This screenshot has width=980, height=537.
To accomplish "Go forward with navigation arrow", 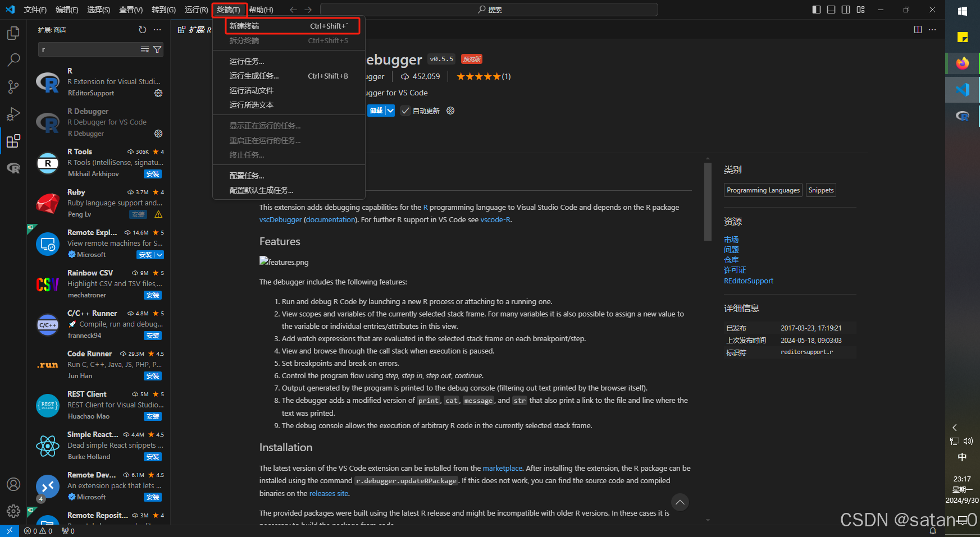I will tap(308, 10).
